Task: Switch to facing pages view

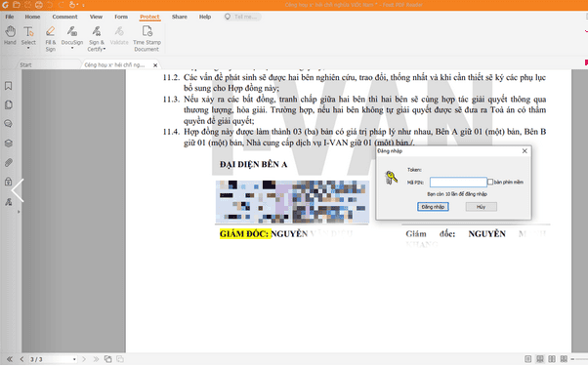Action: (552, 359)
